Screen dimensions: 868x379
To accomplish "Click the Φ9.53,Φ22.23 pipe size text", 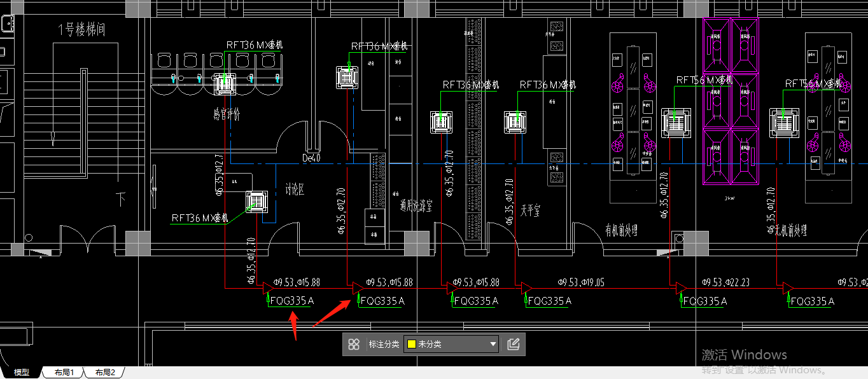I will click(x=726, y=282).
